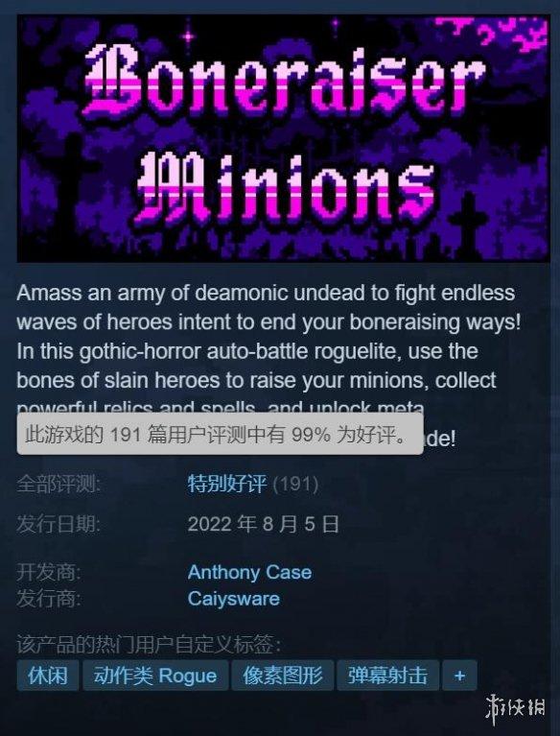Click the 该产品的热门用户自定义标签 heading
This screenshot has width=560, height=736.
tap(150, 645)
